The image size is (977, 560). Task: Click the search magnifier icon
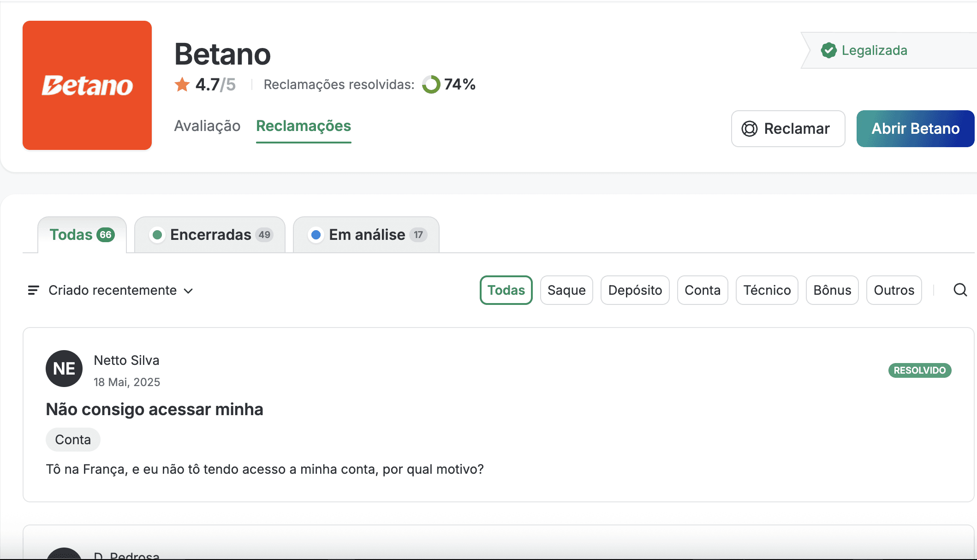960,290
